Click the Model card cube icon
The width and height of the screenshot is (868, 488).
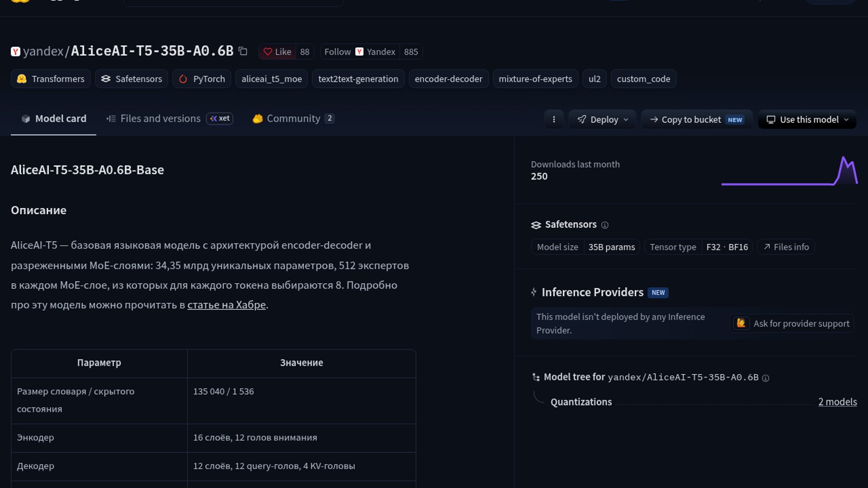click(26, 118)
